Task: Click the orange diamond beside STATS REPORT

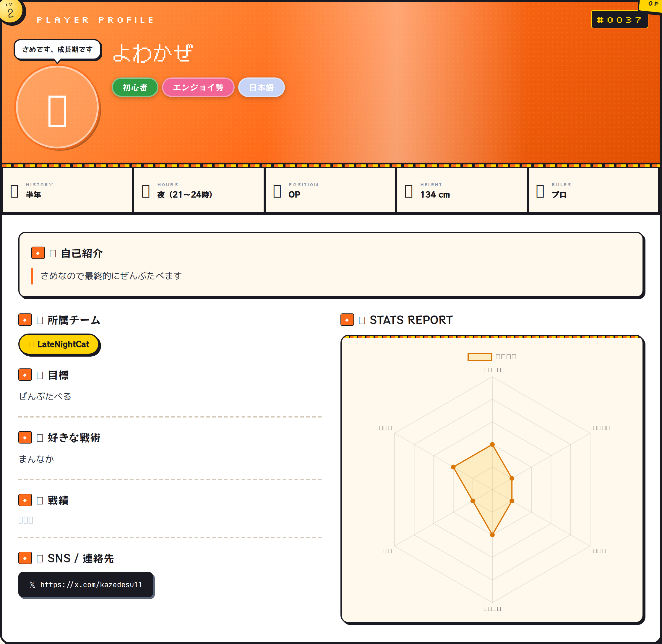Action: [x=347, y=320]
